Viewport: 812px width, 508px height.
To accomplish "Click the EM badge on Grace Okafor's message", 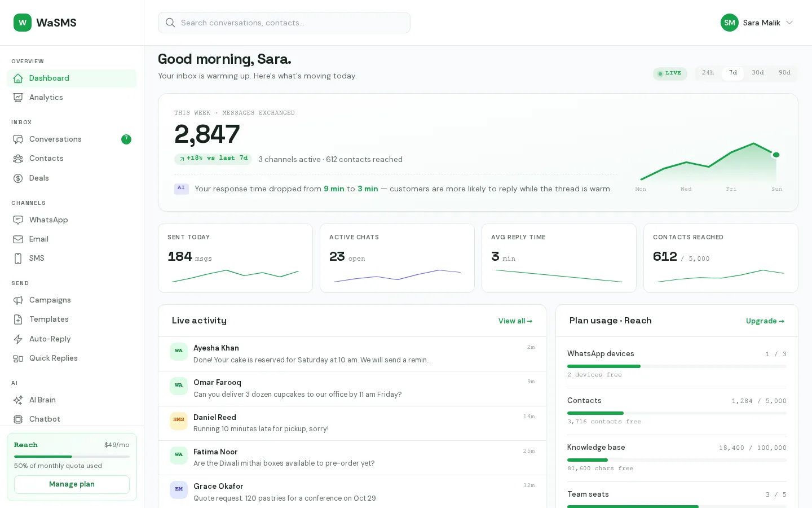I will 179,489.
